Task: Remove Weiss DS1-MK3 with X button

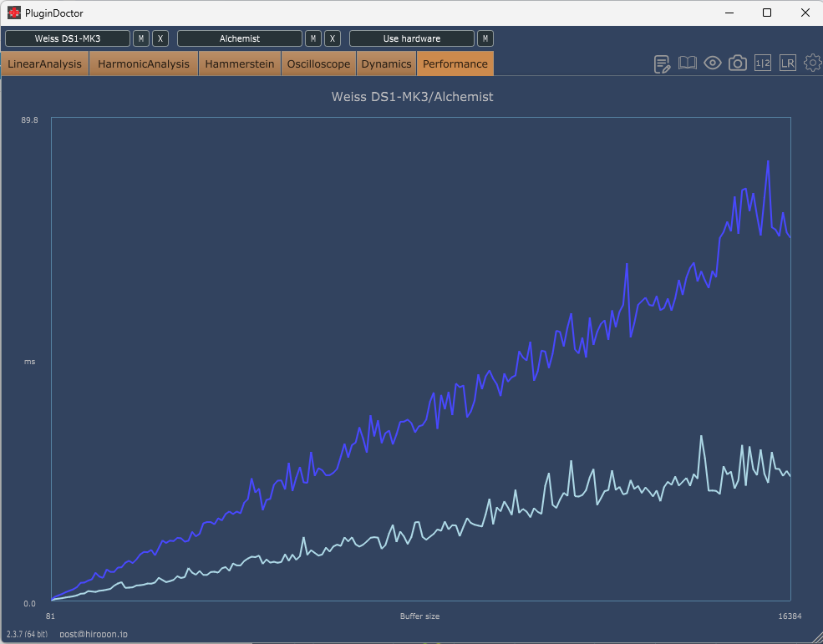Action: (x=160, y=38)
